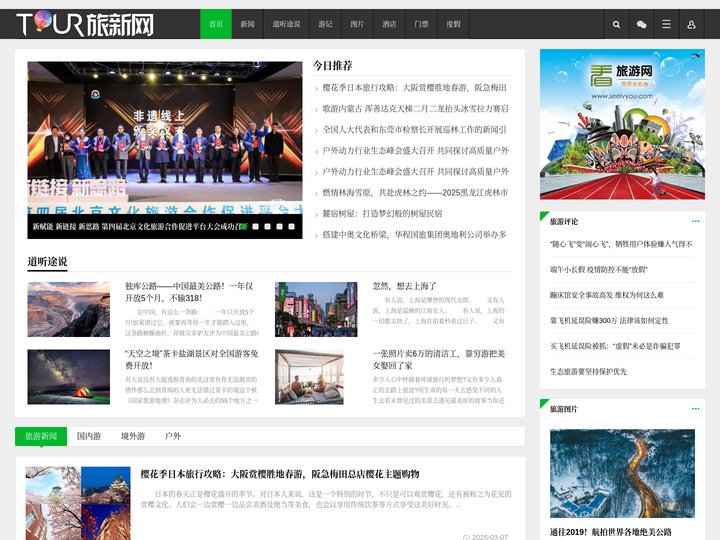This screenshot has width=720, height=540.
Task: Click the carousel caption 新赋能 新链接 新思路
Action: tap(136, 226)
